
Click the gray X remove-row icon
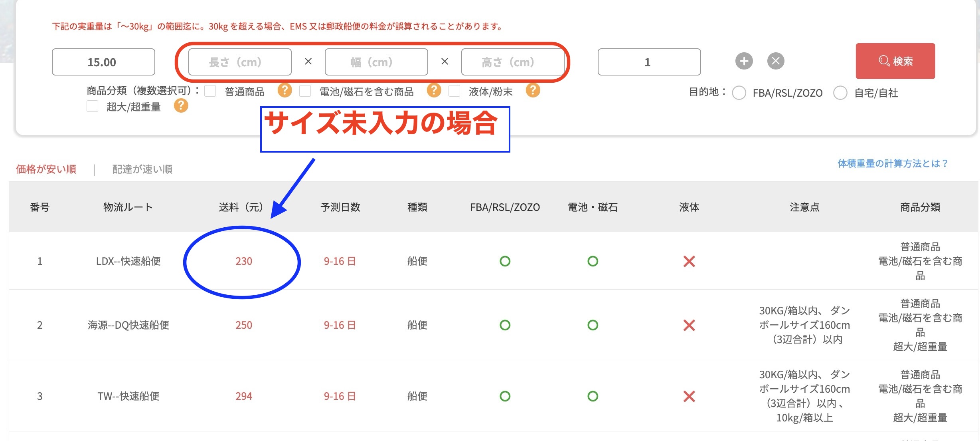pyautogui.click(x=776, y=61)
